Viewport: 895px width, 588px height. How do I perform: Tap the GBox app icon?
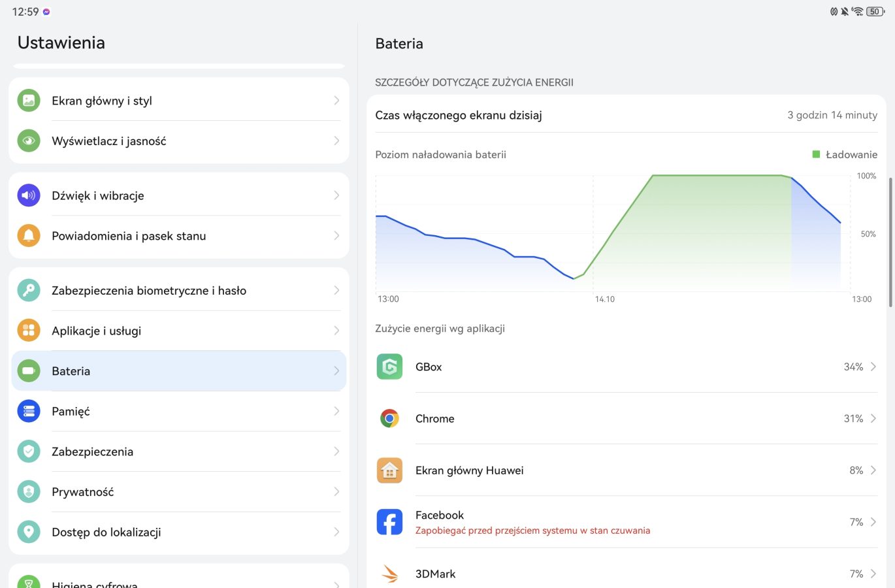click(x=389, y=367)
